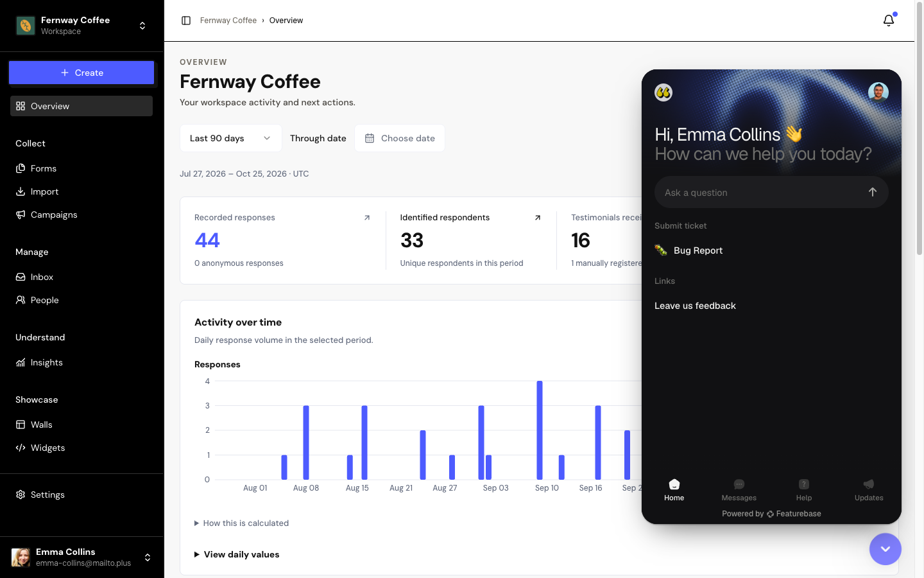The image size is (924, 578).
Task: Click the Powered by Featurebase link
Action: (x=771, y=514)
